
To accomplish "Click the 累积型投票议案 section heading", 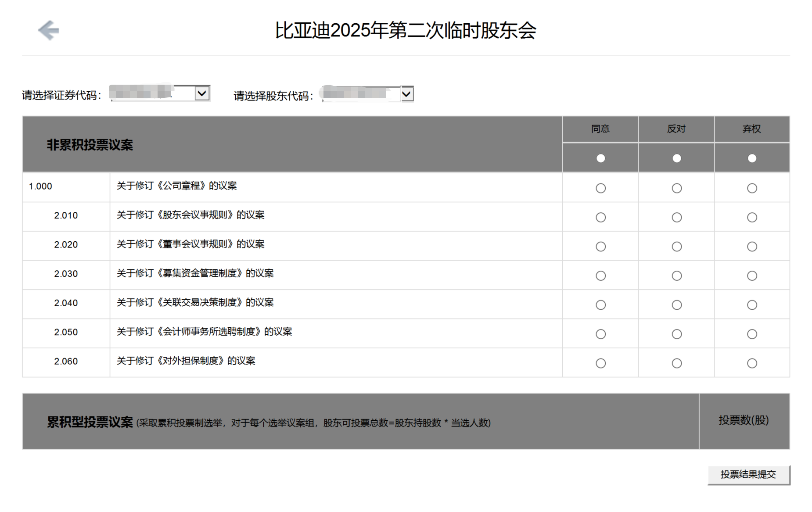I will pyautogui.click(x=90, y=422).
